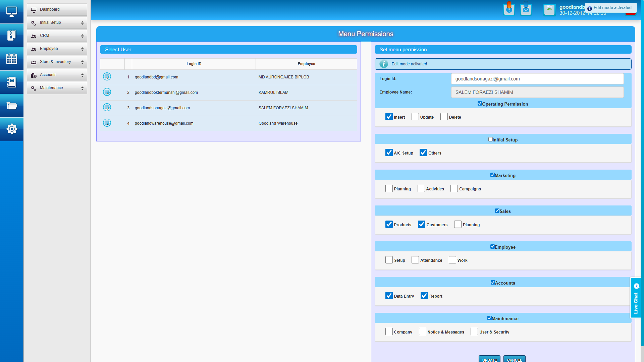The image size is (644, 362).
Task: Check the Planning checkbox under Marketing
Action: tap(389, 188)
